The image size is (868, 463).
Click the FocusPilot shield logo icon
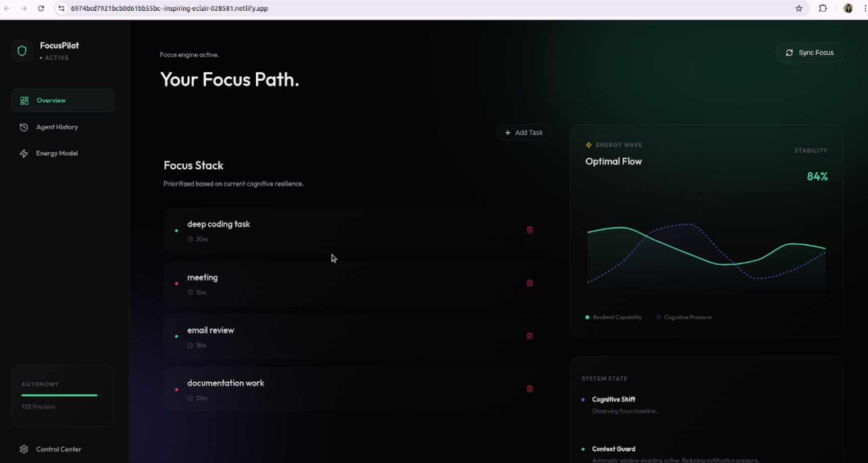click(x=22, y=51)
